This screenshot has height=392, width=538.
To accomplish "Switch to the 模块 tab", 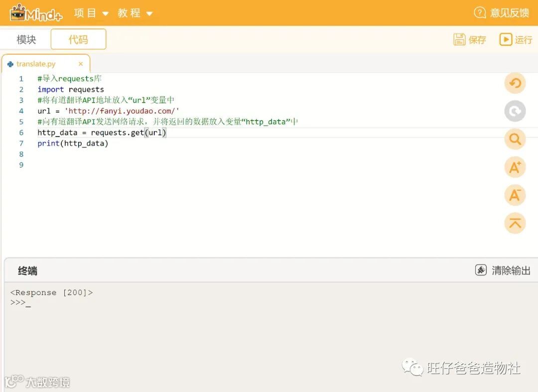I will point(26,39).
